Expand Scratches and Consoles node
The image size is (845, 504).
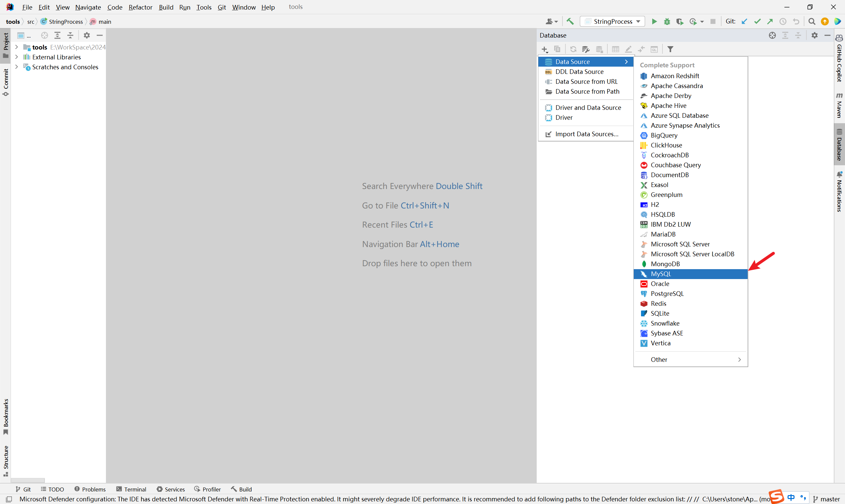click(x=16, y=67)
